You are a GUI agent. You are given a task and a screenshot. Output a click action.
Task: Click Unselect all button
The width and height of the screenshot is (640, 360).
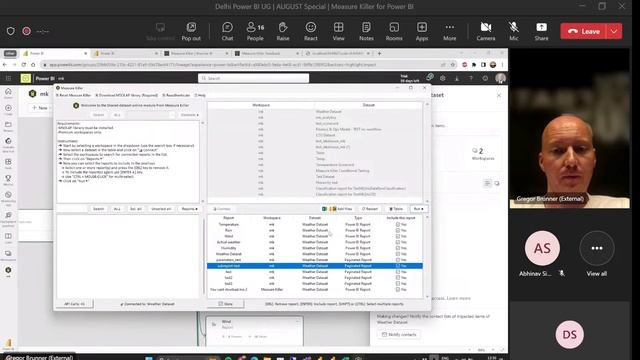(161, 209)
